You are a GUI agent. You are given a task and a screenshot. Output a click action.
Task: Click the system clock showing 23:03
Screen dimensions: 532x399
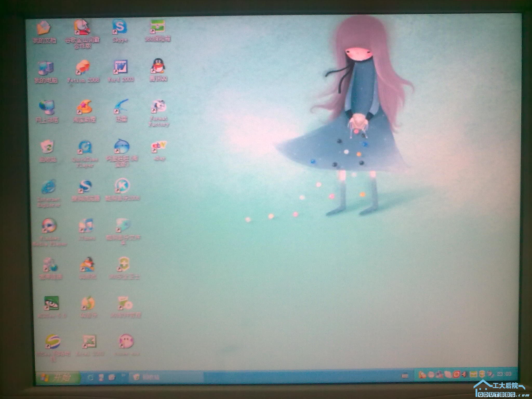tap(504, 374)
